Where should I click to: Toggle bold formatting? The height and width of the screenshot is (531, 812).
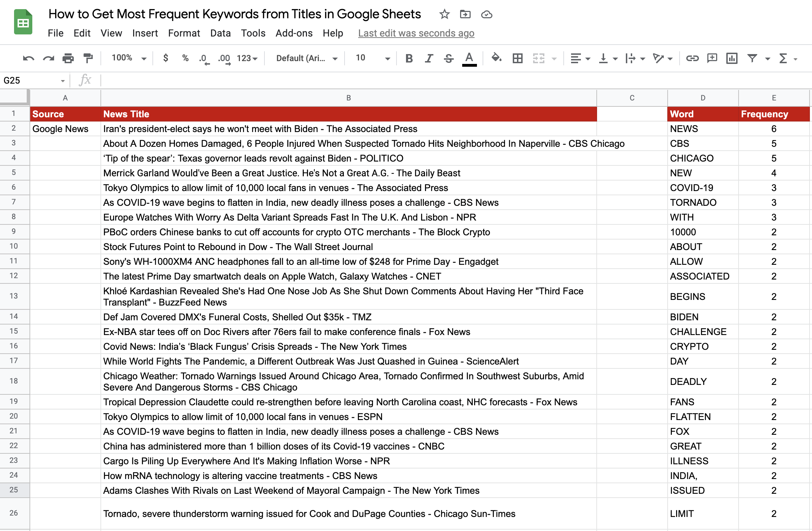pyautogui.click(x=409, y=58)
